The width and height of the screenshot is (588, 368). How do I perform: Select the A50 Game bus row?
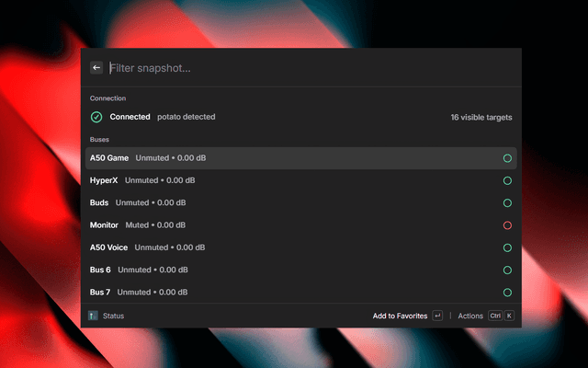pyautogui.click(x=276, y=158)
